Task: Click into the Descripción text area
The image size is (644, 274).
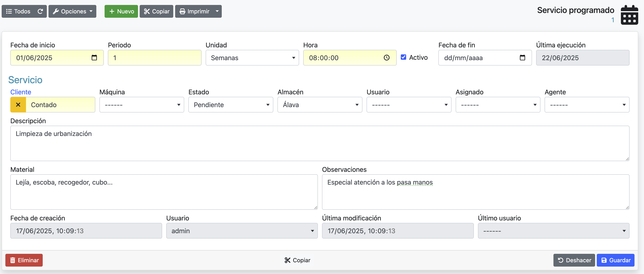Action: point(320,143)
